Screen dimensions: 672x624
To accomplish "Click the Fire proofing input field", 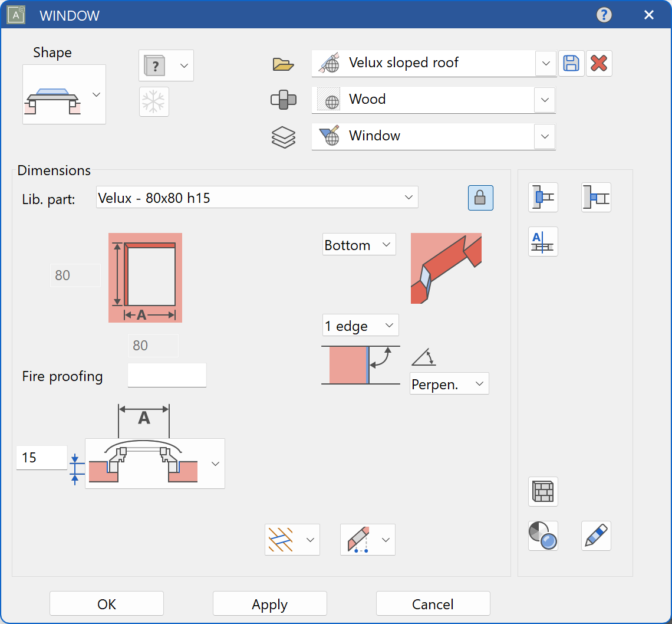I will coord(167,375).
